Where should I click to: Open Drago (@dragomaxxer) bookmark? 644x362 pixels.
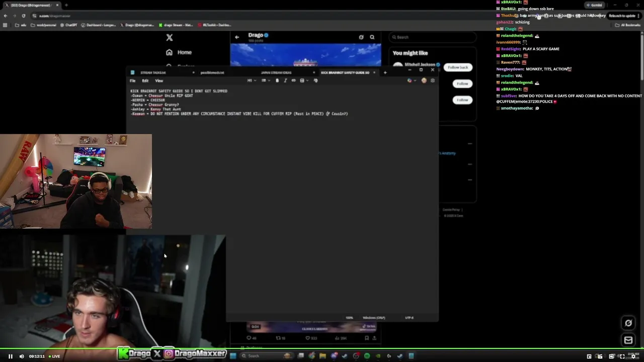click(x=137, y=25)
